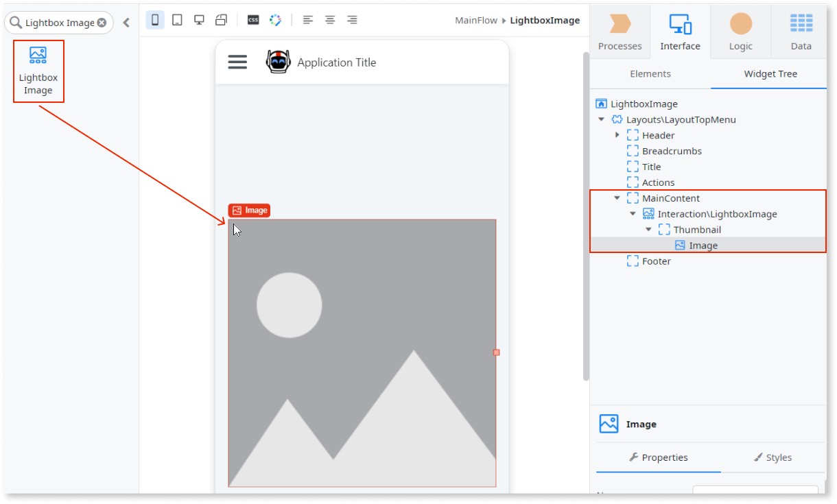Select the Footer in the Widget Tree
This screenshot has width=837, height=504.
656,261
